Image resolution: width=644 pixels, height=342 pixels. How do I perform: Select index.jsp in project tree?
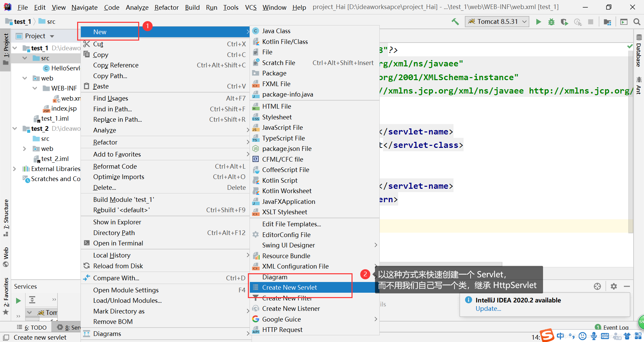[x=60, y=109]
